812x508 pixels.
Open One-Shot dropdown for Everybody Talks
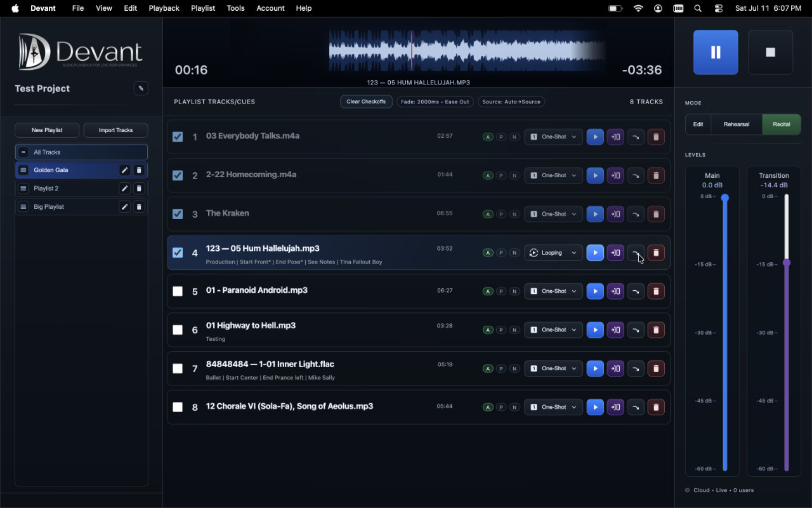coord(553,137)
